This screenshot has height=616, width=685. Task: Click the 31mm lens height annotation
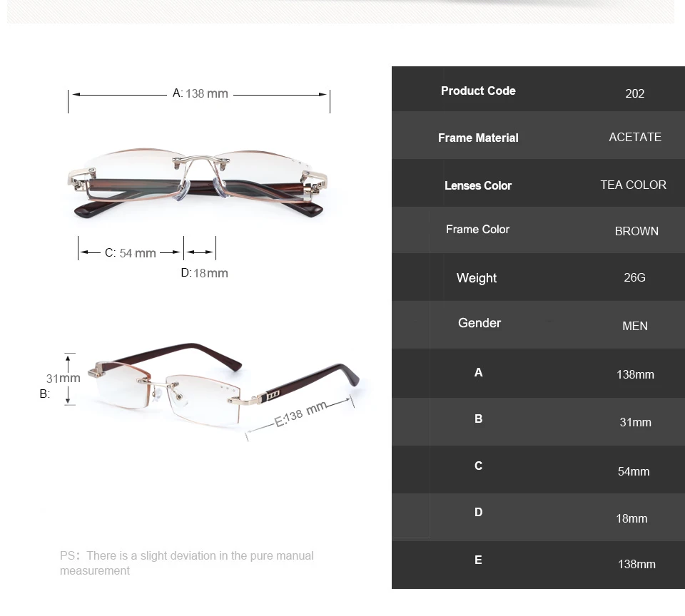point(63,378)
